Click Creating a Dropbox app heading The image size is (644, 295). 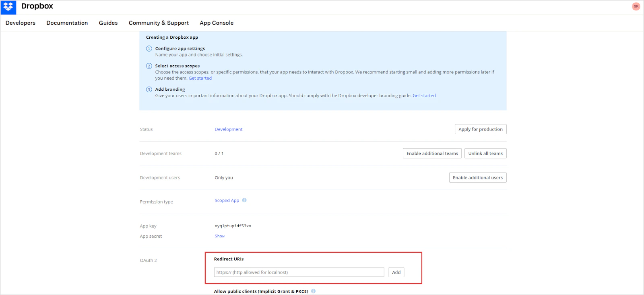(172, 37)
